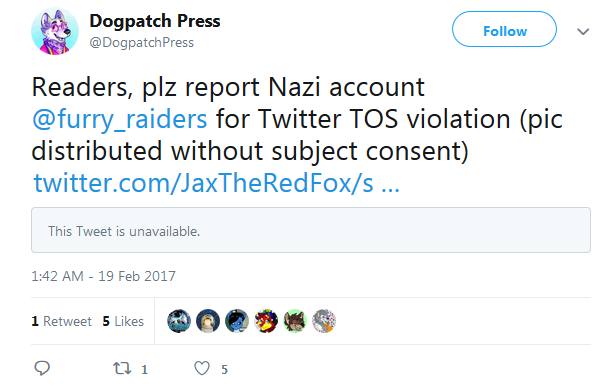Click the retweet arrows icon

[122, 368]
